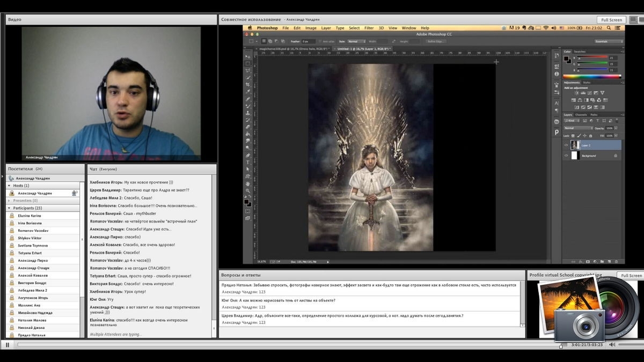Click the Layer 1 thumbnail

[x=575, y=145]
